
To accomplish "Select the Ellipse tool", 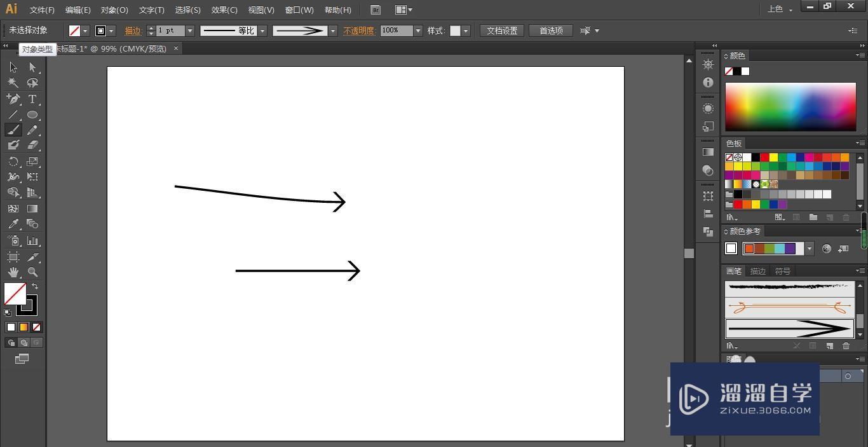I will coord(32,114).
